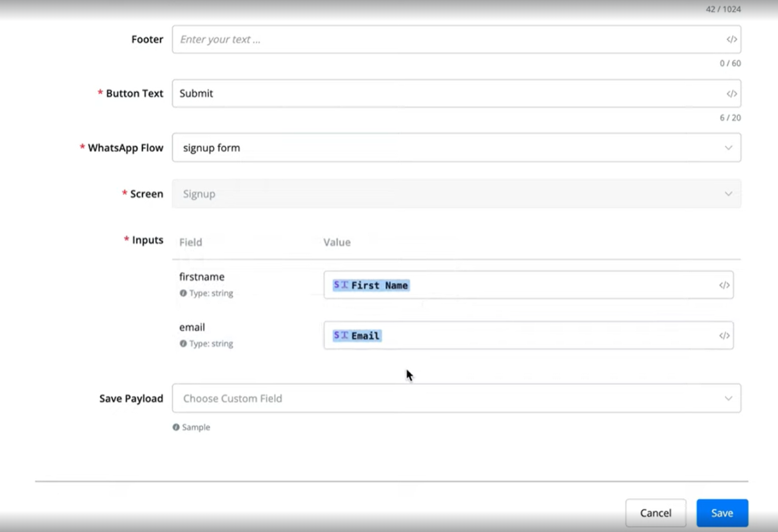Click info icon under email field
Viewport: 778px width, 532px height.
coord(183,344)
